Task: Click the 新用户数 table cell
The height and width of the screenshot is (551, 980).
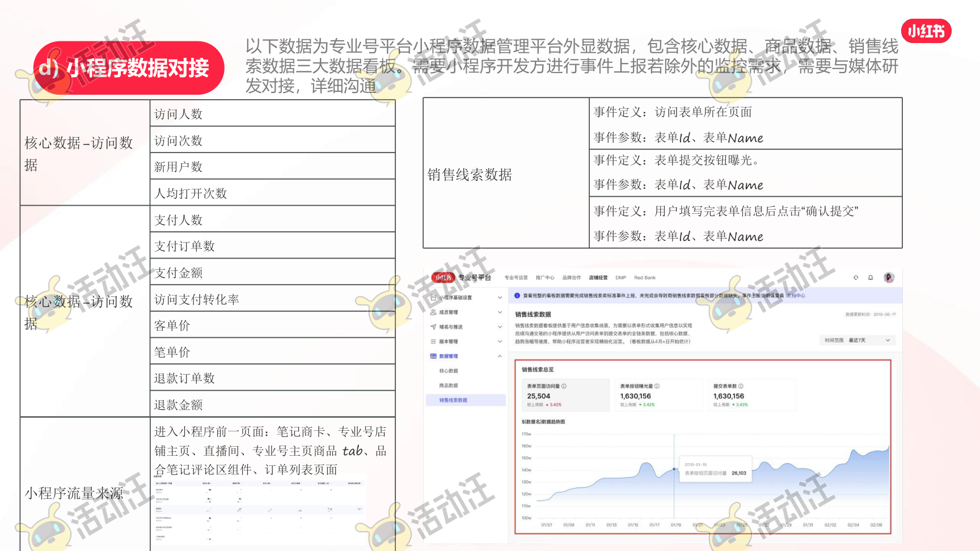Action: pos(273,166)
